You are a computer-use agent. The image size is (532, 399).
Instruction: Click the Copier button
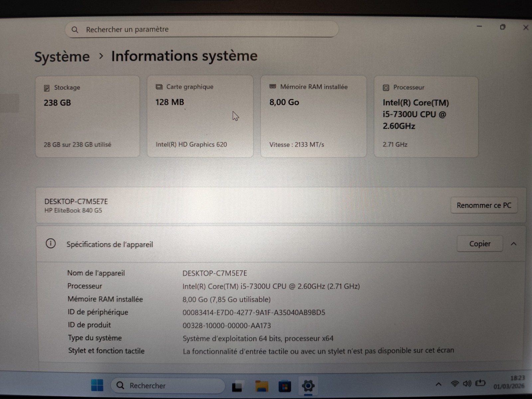[480, 244]
